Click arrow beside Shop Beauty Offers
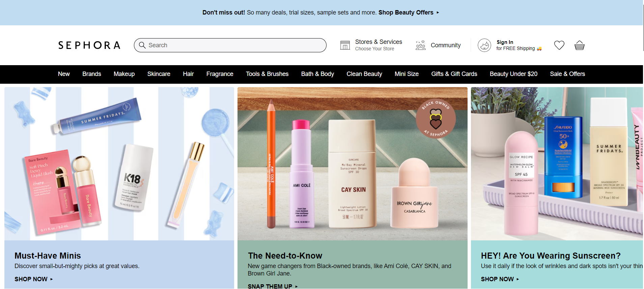The width and height of the screenshot is (644, 289). 438,12
